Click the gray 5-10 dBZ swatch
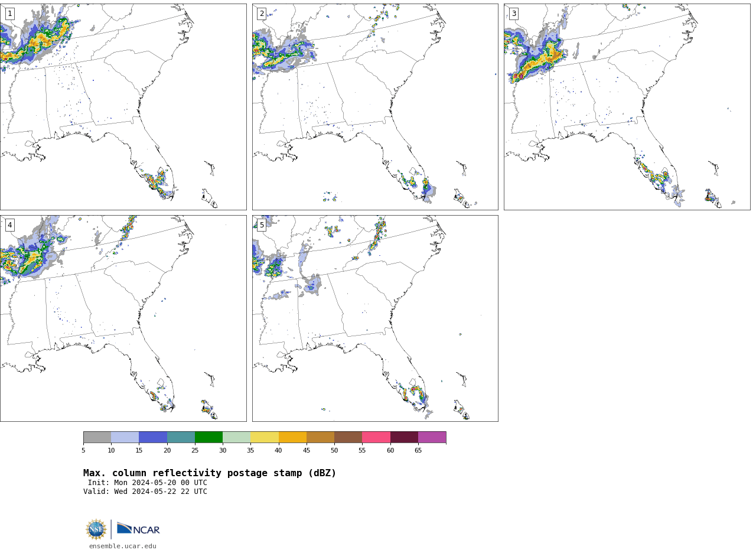This screenshot has width=756, height=553. click(97, 437)
